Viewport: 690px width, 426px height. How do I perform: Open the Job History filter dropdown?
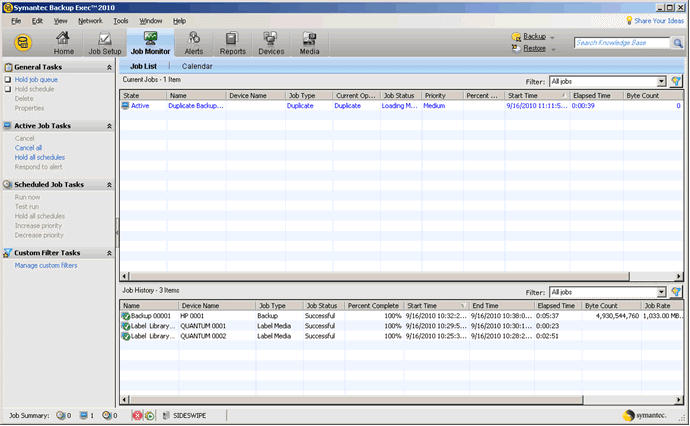tap(661, 292)
